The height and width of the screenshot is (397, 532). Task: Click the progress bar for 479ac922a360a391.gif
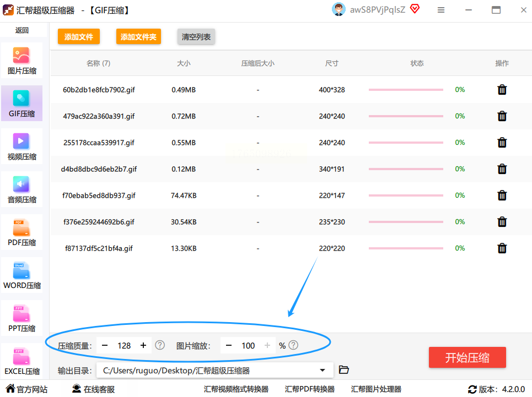(406, 116)
